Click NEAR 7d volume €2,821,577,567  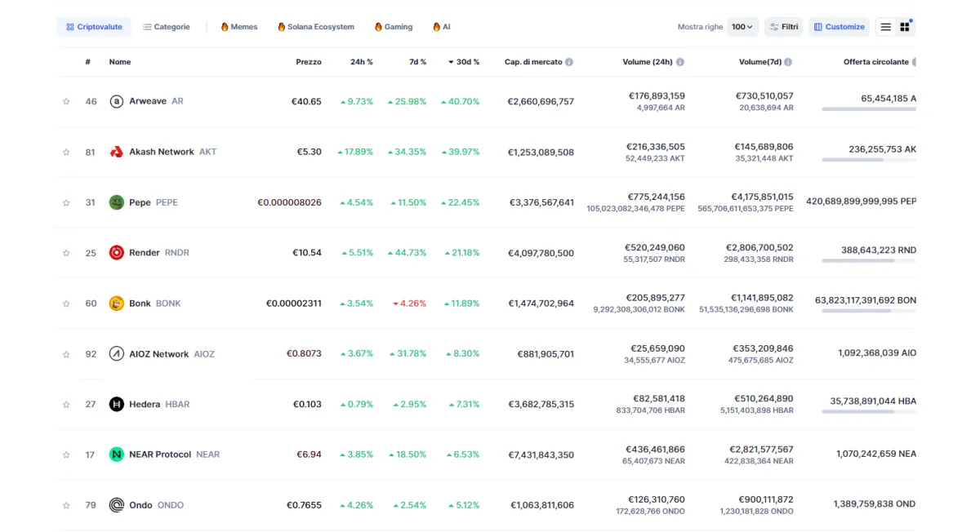[761, 450]
